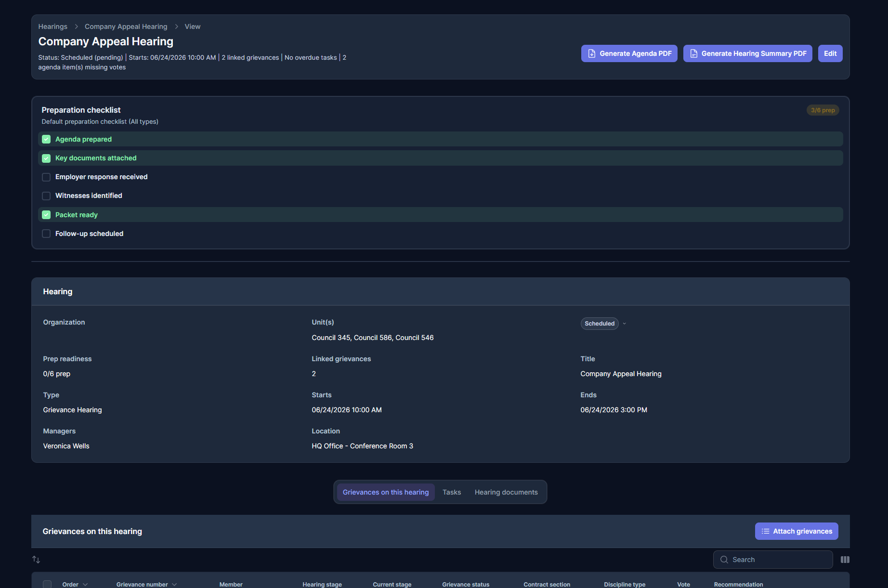Click the Scheduled status badge
This screenshot has width=888, height=588.
600,324
